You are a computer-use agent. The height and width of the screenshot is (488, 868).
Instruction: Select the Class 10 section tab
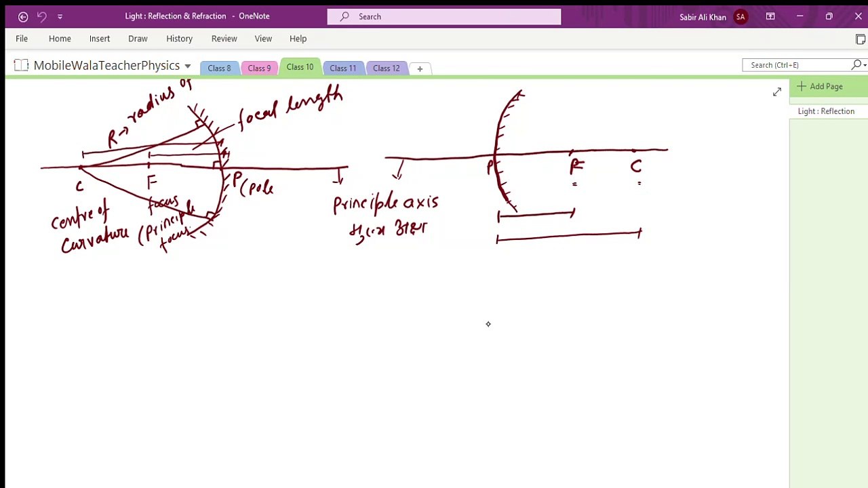click(x=300, y=67)
